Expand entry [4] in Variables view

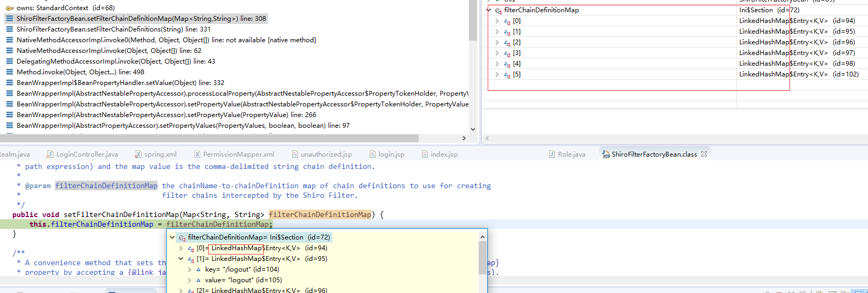click(497, 64)
